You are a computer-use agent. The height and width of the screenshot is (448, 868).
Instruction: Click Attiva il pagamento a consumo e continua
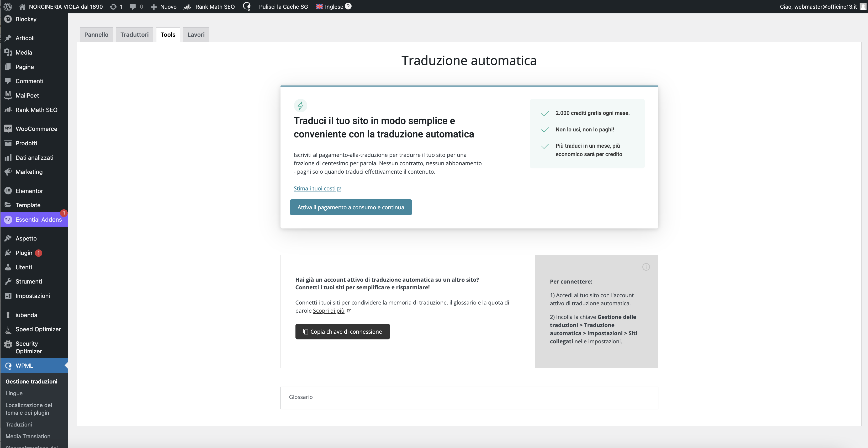click(x=351, y=207)
